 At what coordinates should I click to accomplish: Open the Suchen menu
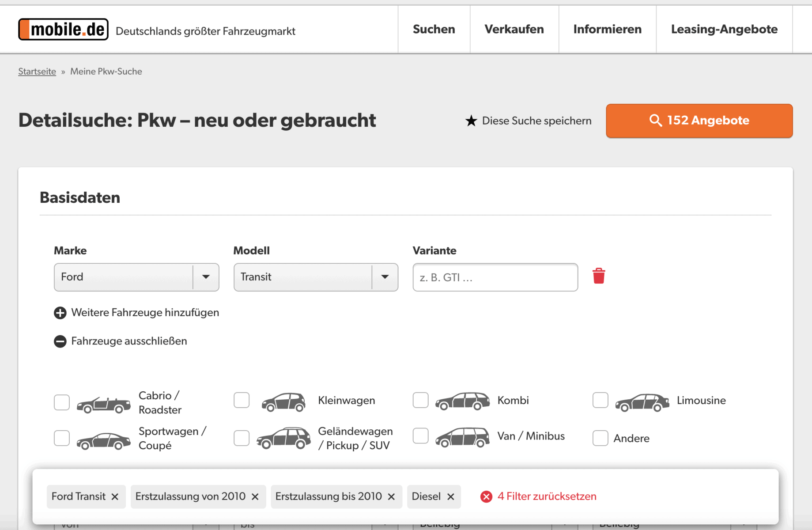(x=434, y=29)
